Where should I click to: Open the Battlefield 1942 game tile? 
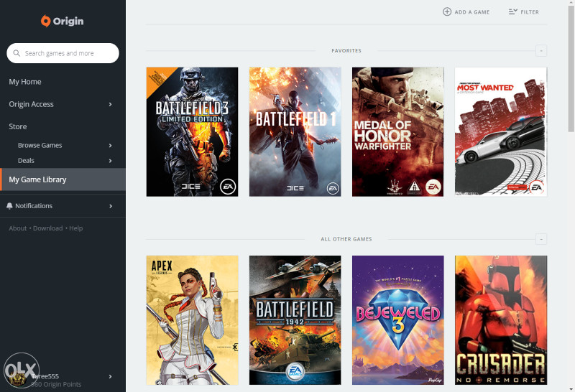pyautogui.click(x=295, y=320)
